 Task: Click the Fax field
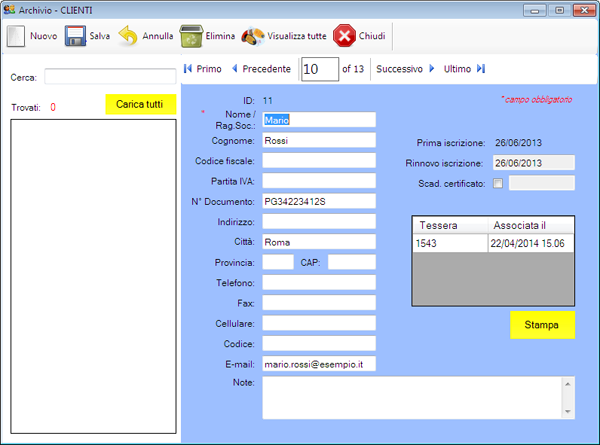[319, 303]
